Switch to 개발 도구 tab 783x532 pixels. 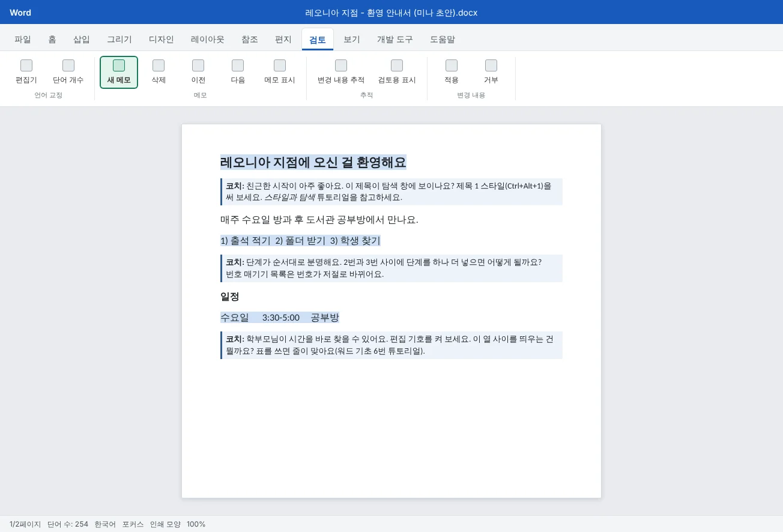pyautogui.click(x=395, y=40)
